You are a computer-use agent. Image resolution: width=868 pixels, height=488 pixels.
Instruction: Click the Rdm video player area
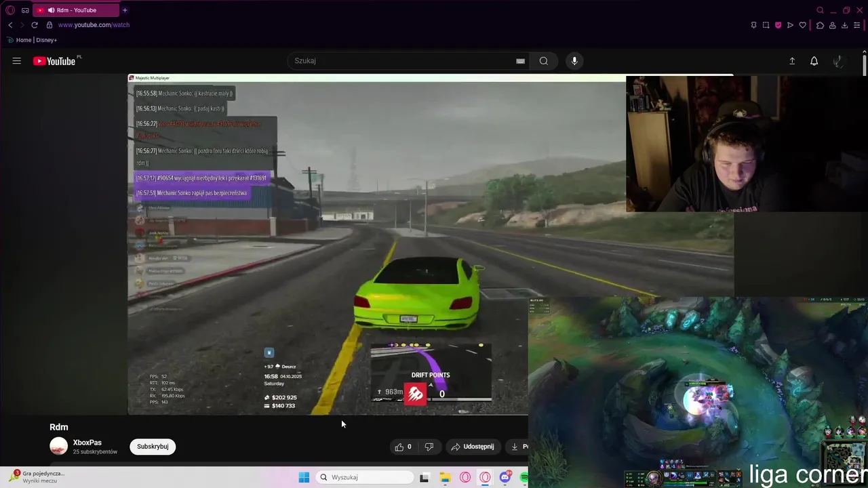point(431,244)
